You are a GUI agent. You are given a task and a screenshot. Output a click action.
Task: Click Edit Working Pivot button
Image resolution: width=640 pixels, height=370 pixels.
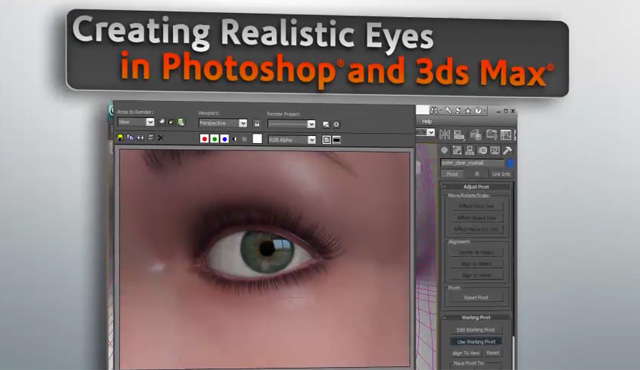tap(476, 330)
